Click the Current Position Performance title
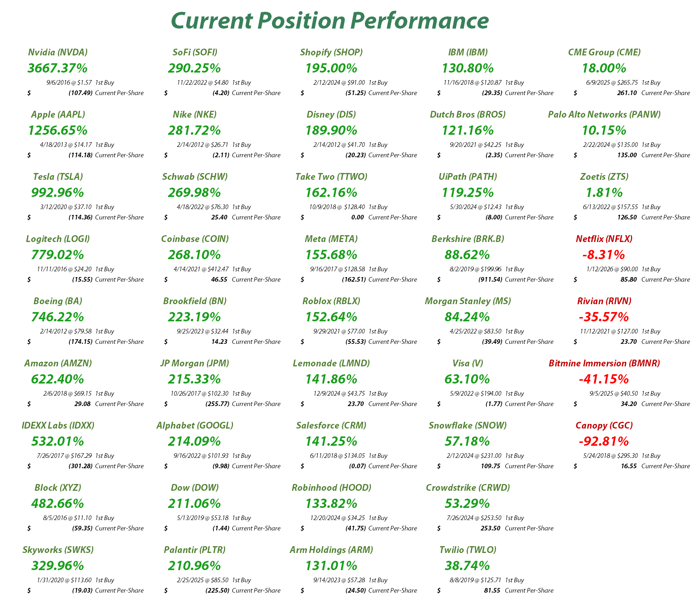The height and width of the screenshot is (603, 700). coord(330,20)
